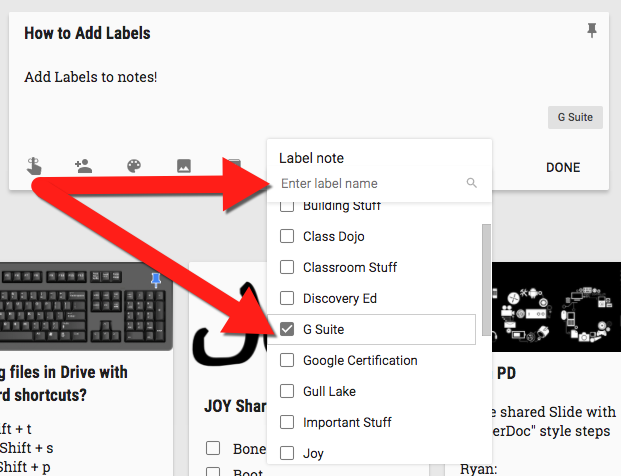621x476 pixels.
Task: Click the Remind me icon
Action: [34, 166]
